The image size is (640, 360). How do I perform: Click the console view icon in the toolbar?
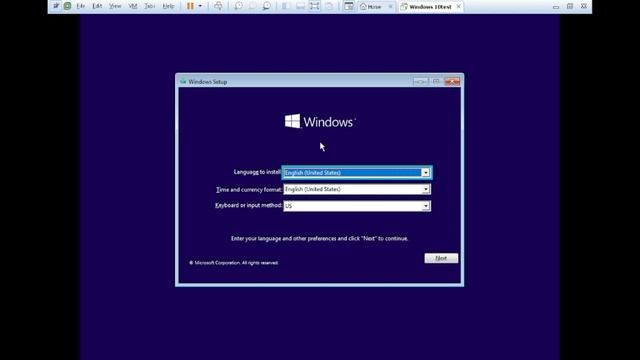349,6
